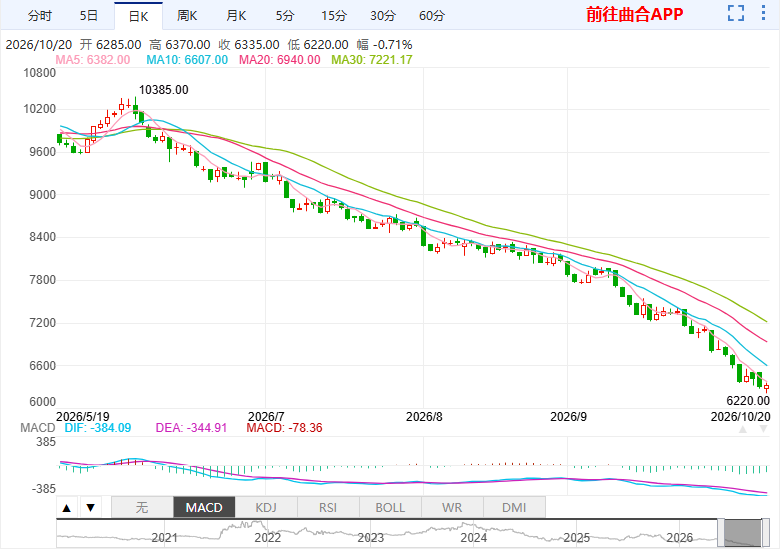This screenshot has height=550, width=780.
Task: Click the gray down arrow beside date
Action: 764,429
